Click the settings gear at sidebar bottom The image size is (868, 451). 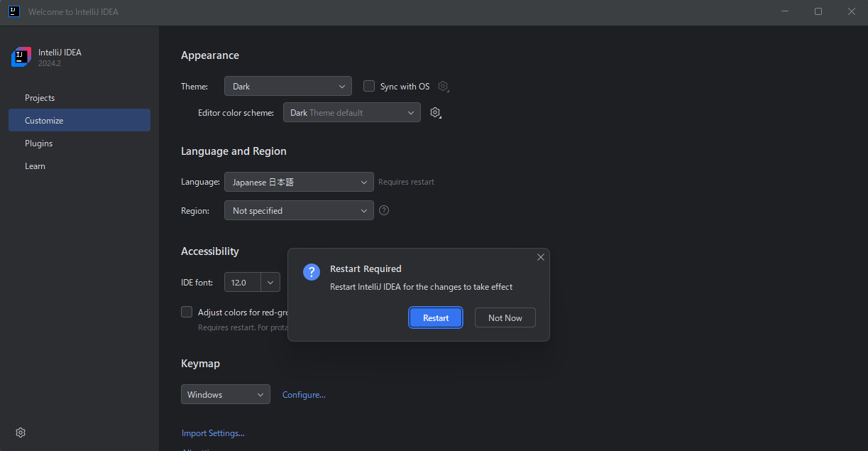click(21, 433)
